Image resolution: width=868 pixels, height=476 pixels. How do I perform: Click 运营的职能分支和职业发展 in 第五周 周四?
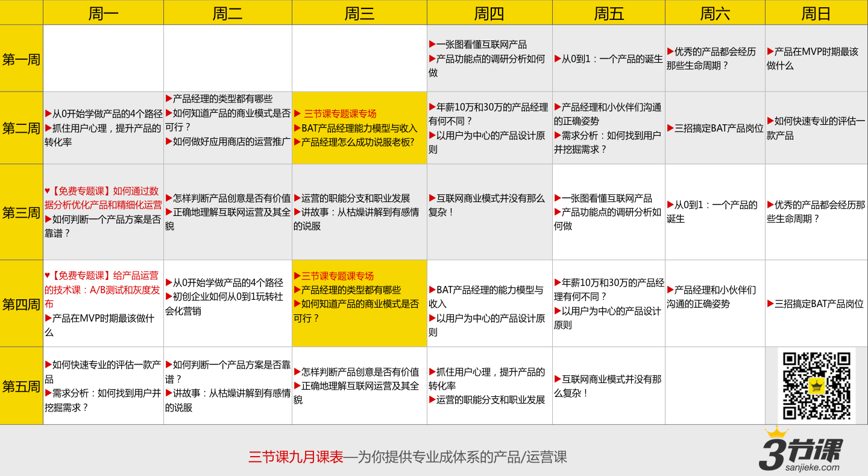pos(487,399)
